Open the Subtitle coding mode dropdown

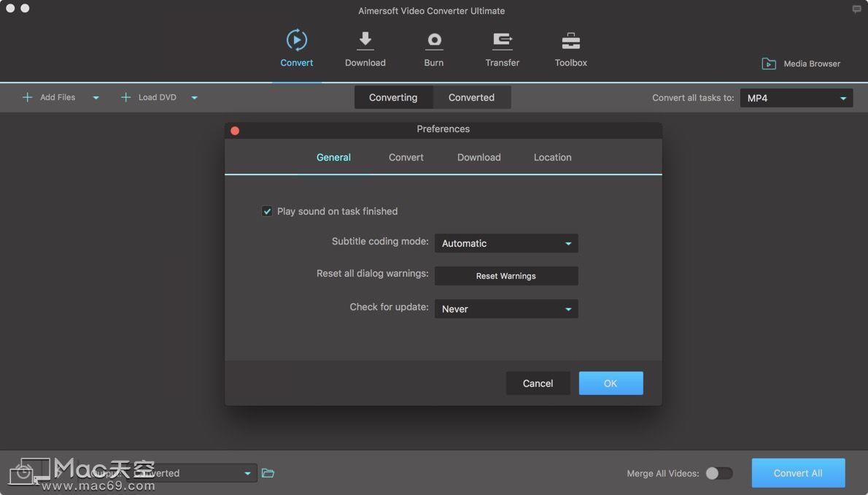[505, 243]
